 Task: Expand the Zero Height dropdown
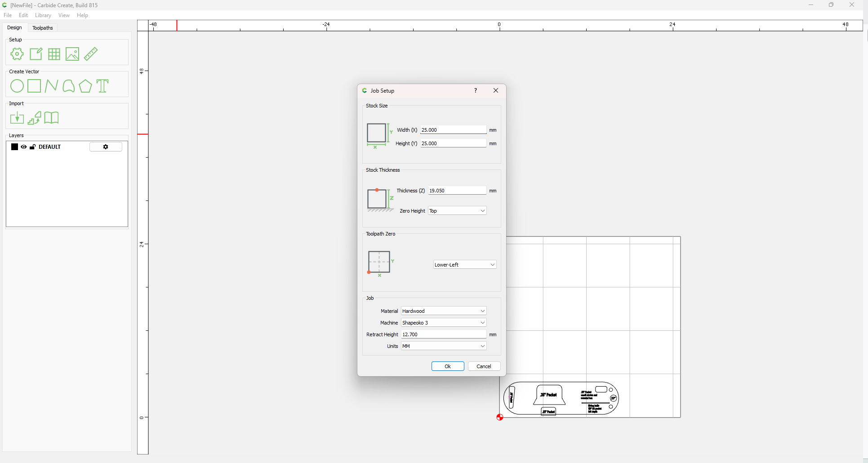click(457, 211)
